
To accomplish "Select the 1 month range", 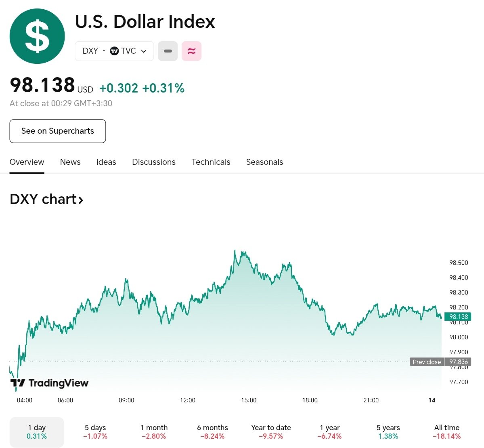I will 154,432.
